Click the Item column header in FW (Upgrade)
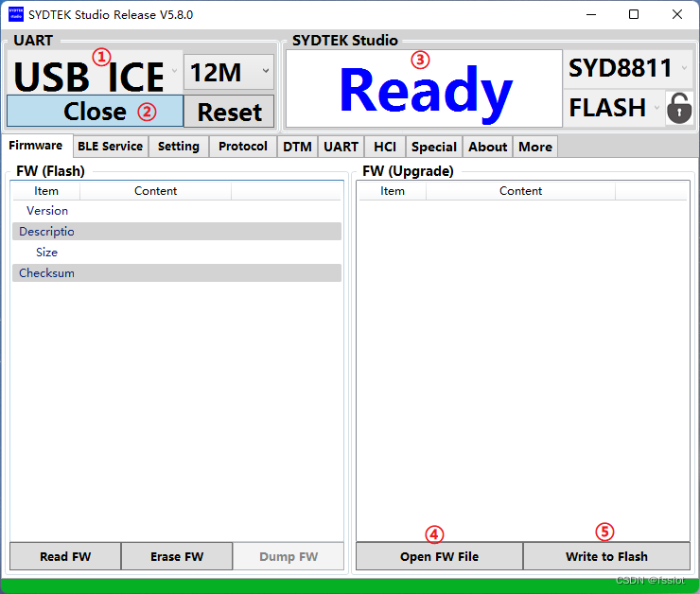 tap(393, 191)
